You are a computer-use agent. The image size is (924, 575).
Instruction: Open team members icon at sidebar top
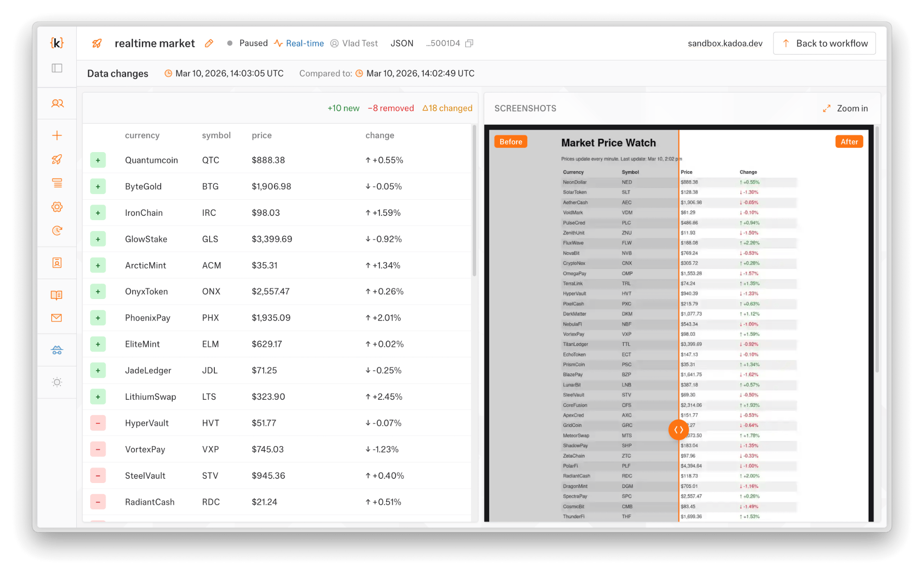(57, 104)
